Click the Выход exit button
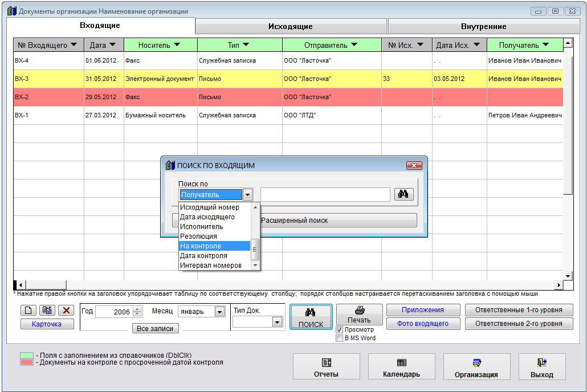 541,366
